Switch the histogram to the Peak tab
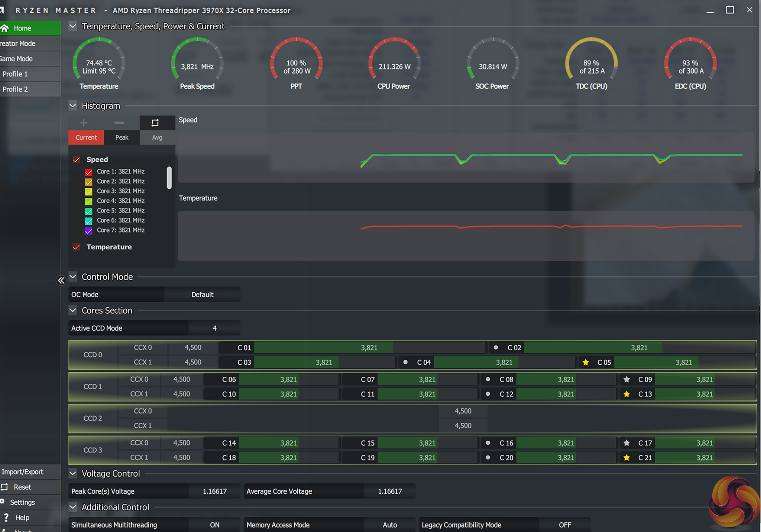 click(122, 137)
